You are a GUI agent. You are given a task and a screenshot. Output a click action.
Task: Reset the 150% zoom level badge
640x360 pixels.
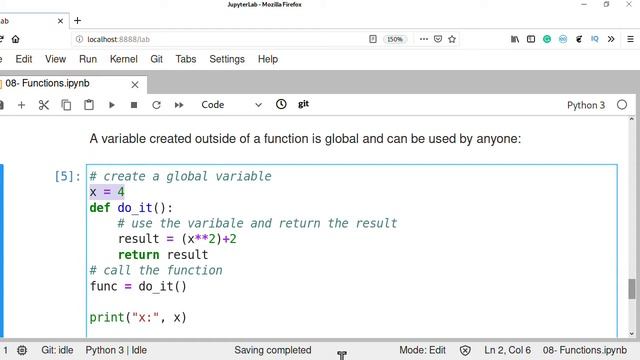pos(395,39)
